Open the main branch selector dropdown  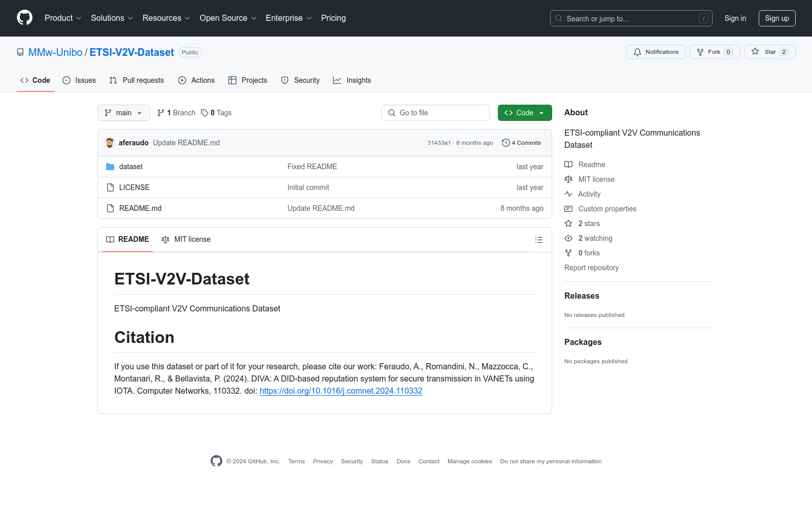coord(124,113)
